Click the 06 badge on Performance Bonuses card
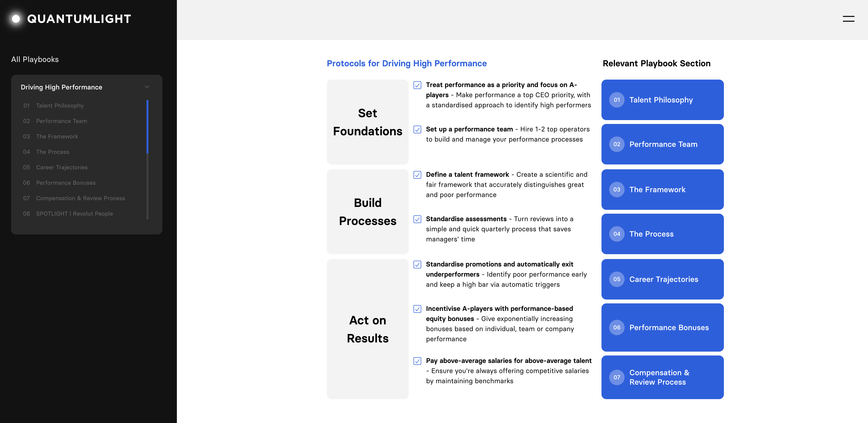Screen dimensions: 868x423 click(x=617, y=327)
